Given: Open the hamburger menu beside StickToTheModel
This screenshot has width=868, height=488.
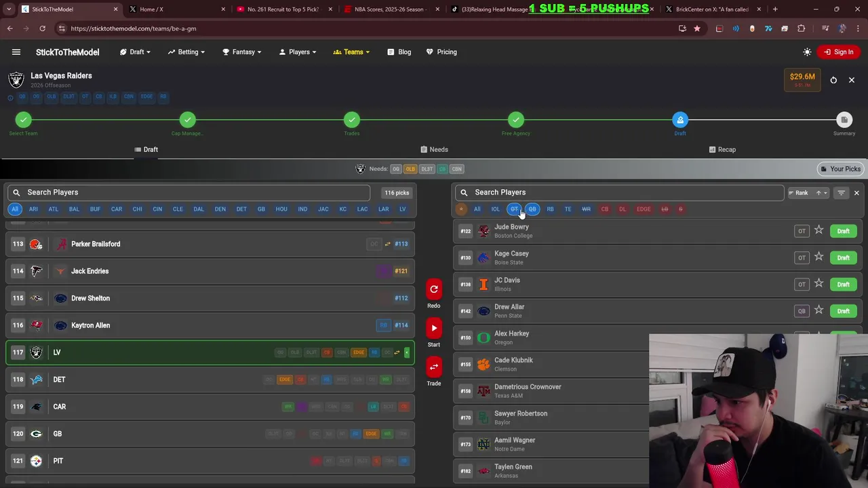Looking at the screenshot, I should tap(16, 52).
